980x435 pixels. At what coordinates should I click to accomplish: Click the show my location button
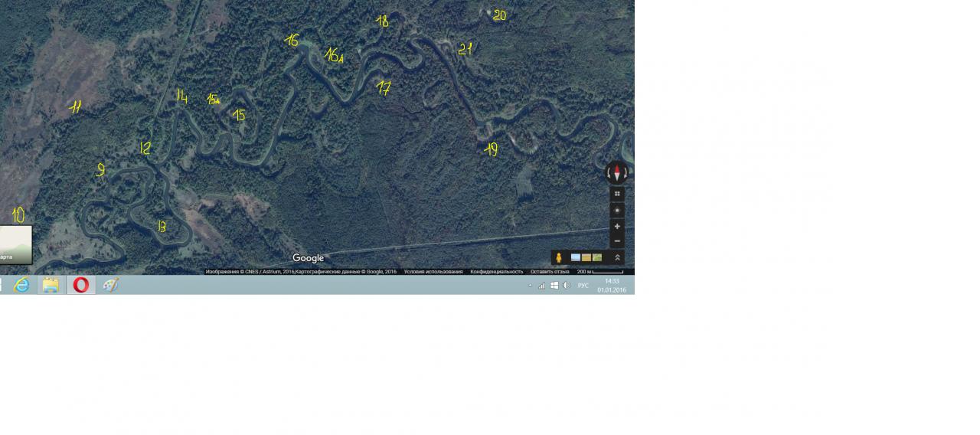(x=617, y=210)
